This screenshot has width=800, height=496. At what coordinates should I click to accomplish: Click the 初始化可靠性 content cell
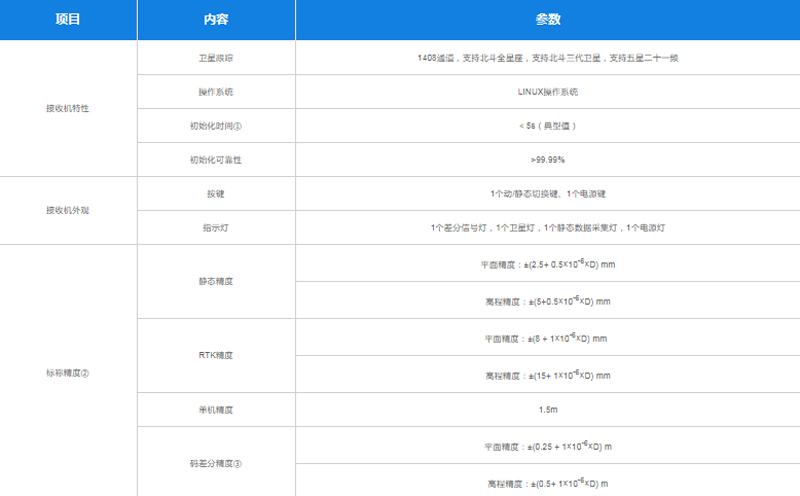point(216,160)
